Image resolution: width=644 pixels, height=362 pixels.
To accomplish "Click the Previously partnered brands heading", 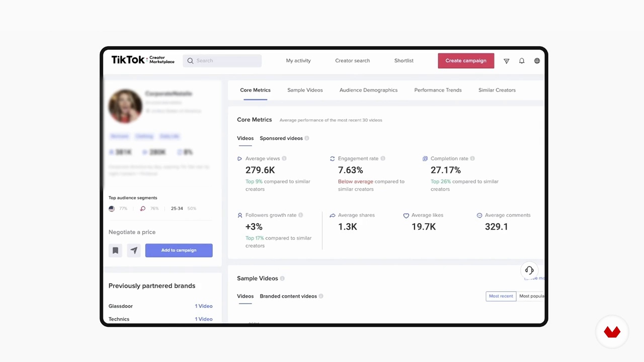I will tap(152, 286).
